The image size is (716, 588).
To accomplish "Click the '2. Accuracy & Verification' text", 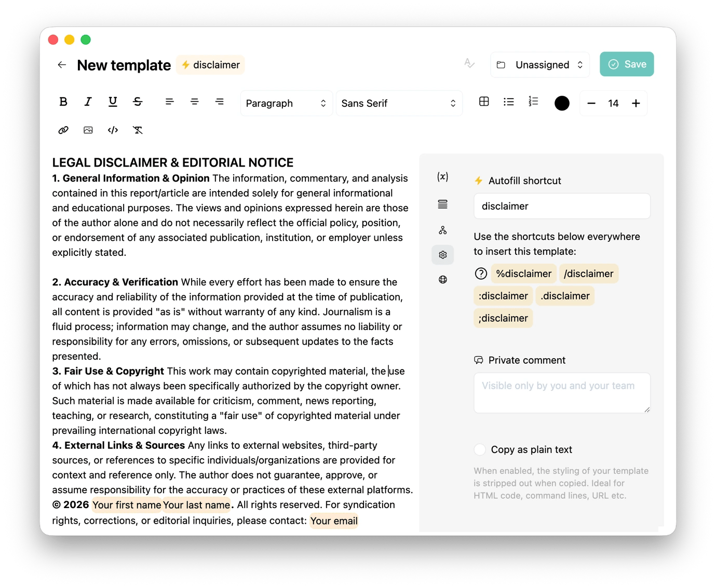I will (x=115, y=282).
